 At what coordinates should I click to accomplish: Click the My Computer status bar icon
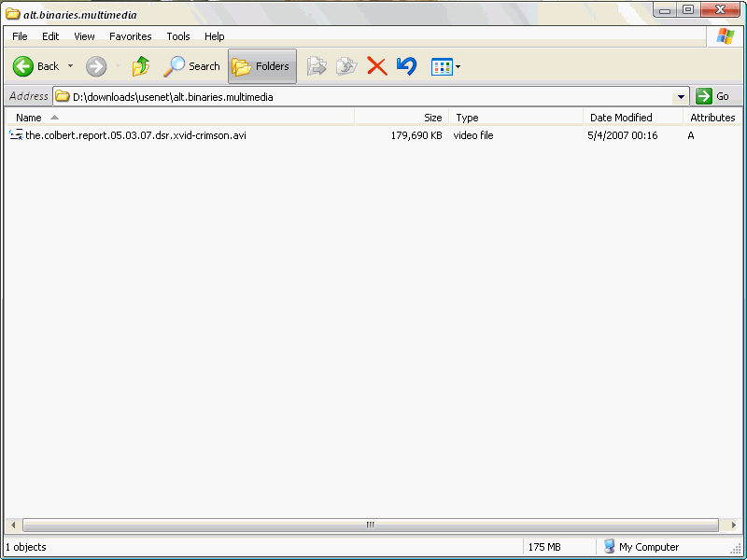pos(610,546)
